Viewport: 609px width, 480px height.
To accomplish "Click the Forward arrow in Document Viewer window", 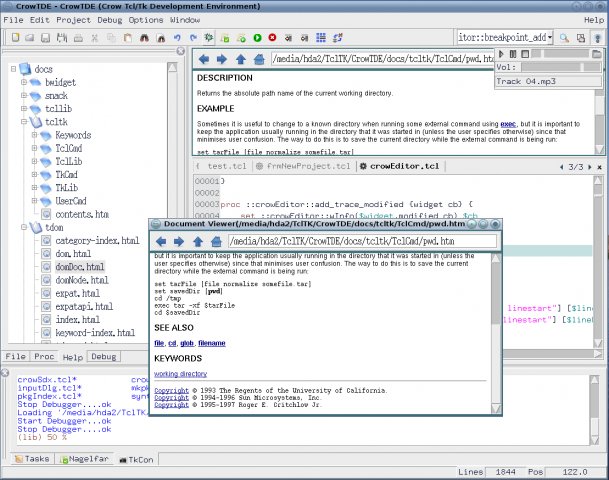I will (179, 242).
